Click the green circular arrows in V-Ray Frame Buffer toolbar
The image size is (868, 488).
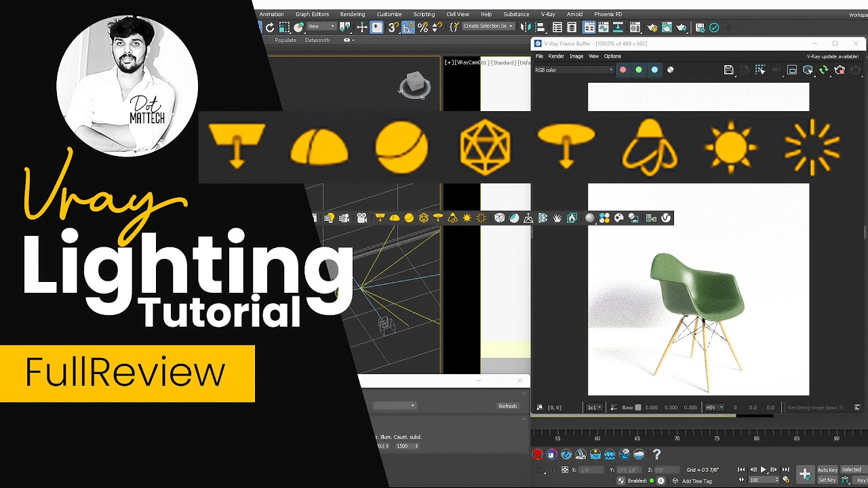pos(823,70)
